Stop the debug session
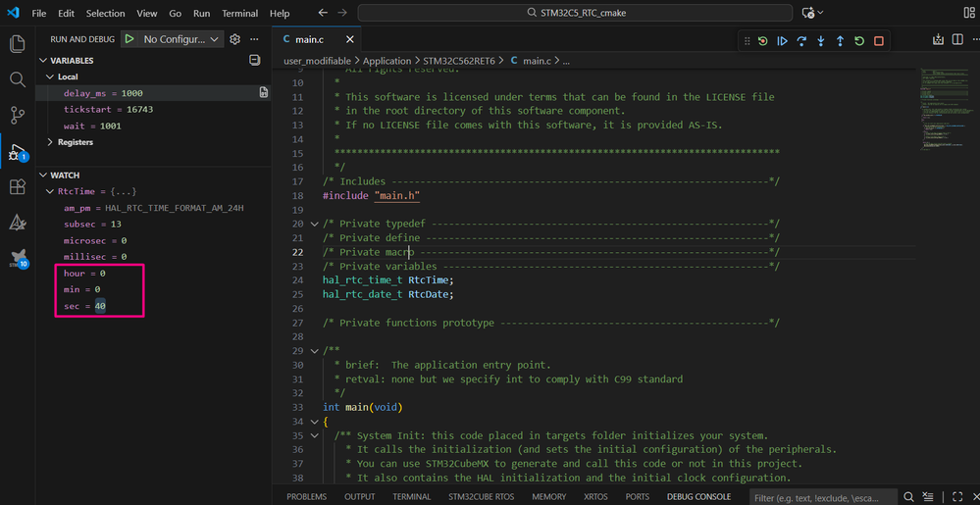This screenshot has height=505, width=980. tap(879, 41)
